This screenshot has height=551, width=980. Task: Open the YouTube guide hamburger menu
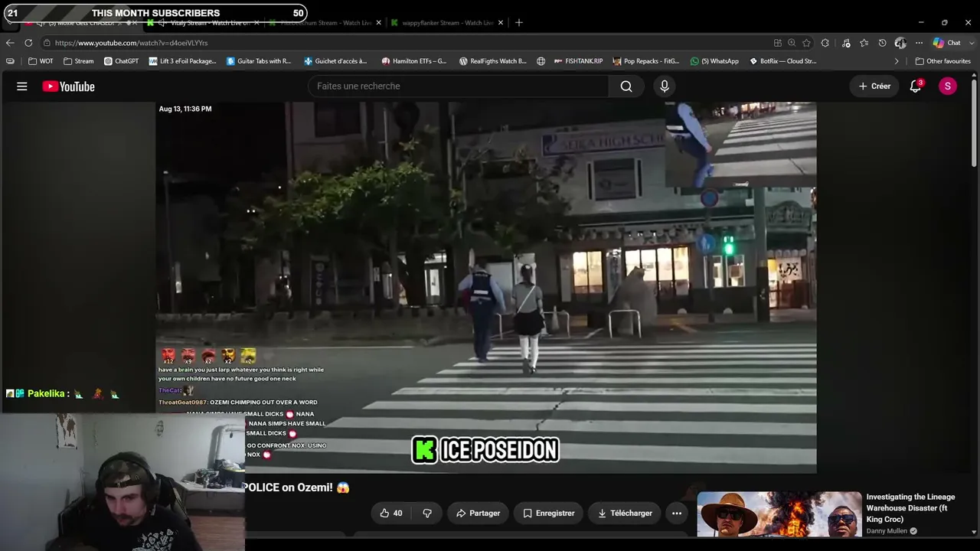[x=22, y=86]
